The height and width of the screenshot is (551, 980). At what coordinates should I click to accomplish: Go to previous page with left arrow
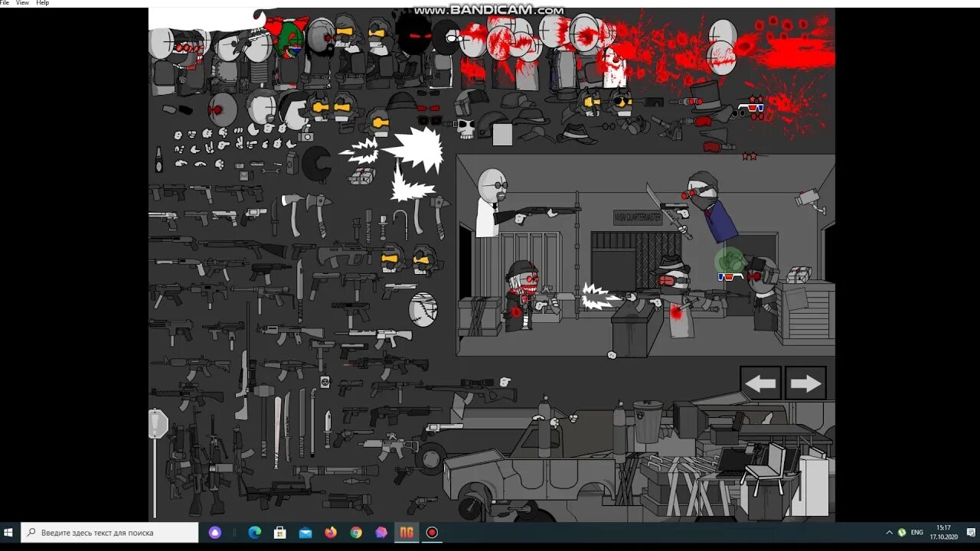[x=760, y=383]
